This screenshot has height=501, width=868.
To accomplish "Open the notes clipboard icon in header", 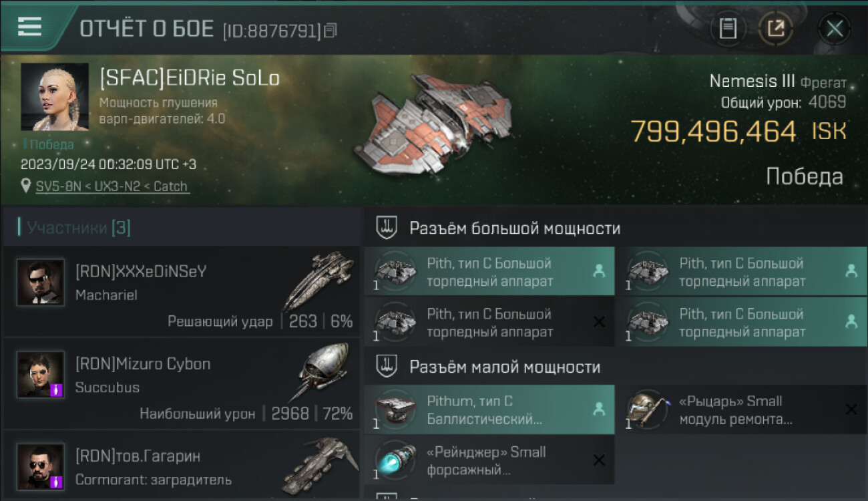I will [728, 29].
